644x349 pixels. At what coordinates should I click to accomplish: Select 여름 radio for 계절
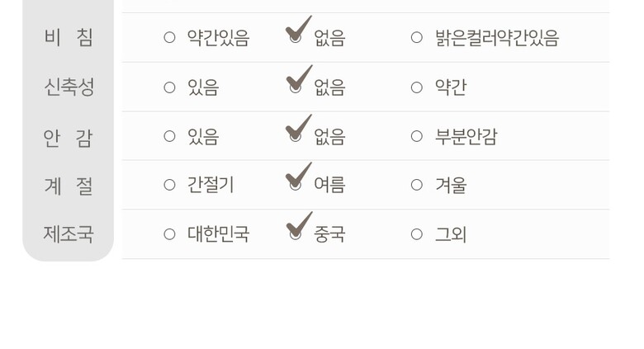click(x=296, y=186)
